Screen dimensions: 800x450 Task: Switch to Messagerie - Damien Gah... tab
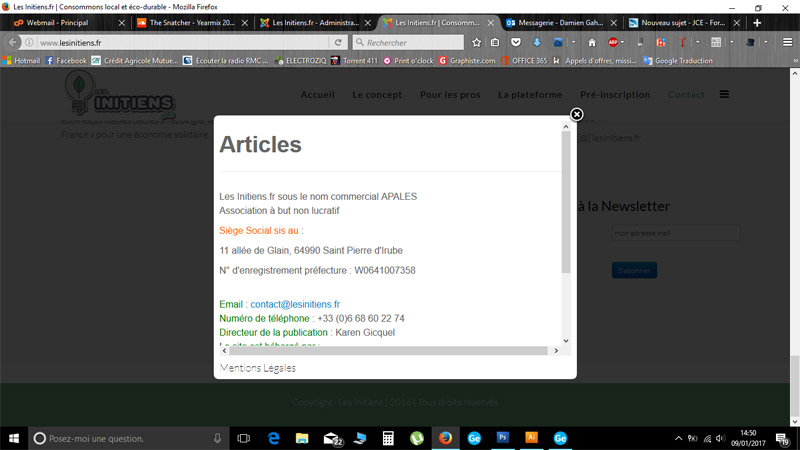pyautogui.click(x=561, y=23)
